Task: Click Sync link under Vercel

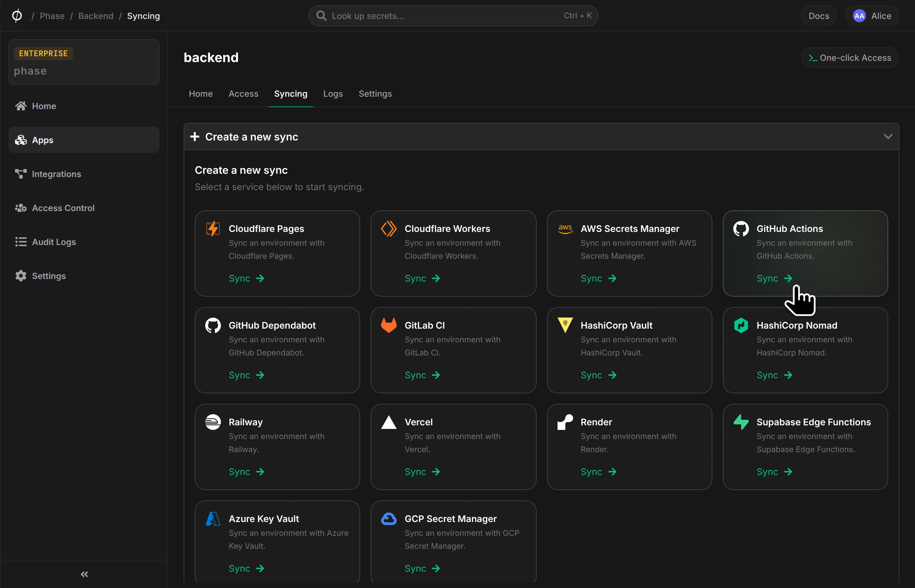Action: tap(422, 472)
